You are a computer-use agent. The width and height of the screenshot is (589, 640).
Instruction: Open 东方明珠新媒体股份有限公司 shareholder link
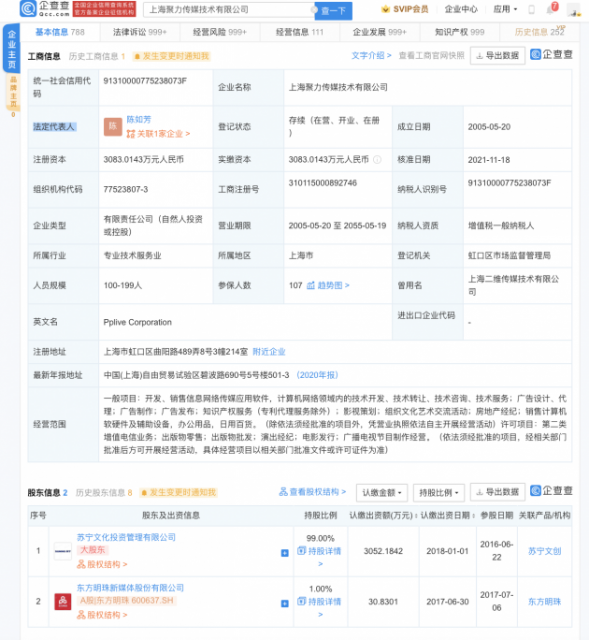click(130, 588)
